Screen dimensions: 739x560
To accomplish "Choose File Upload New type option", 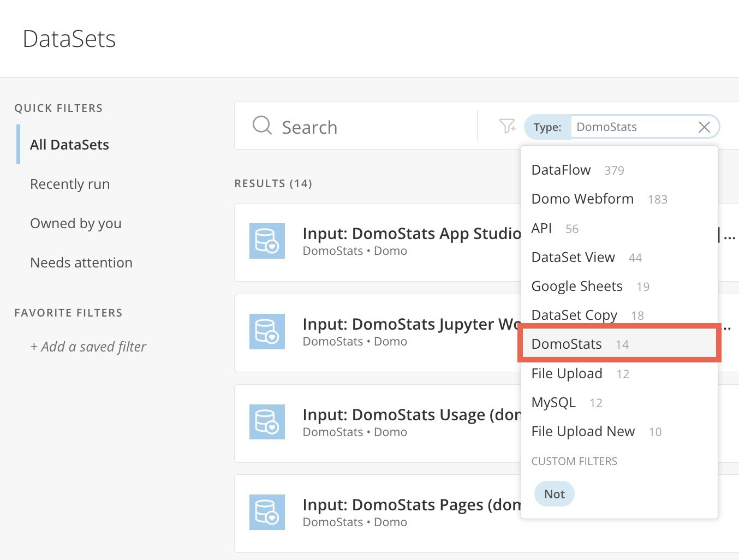I will 619,431.
